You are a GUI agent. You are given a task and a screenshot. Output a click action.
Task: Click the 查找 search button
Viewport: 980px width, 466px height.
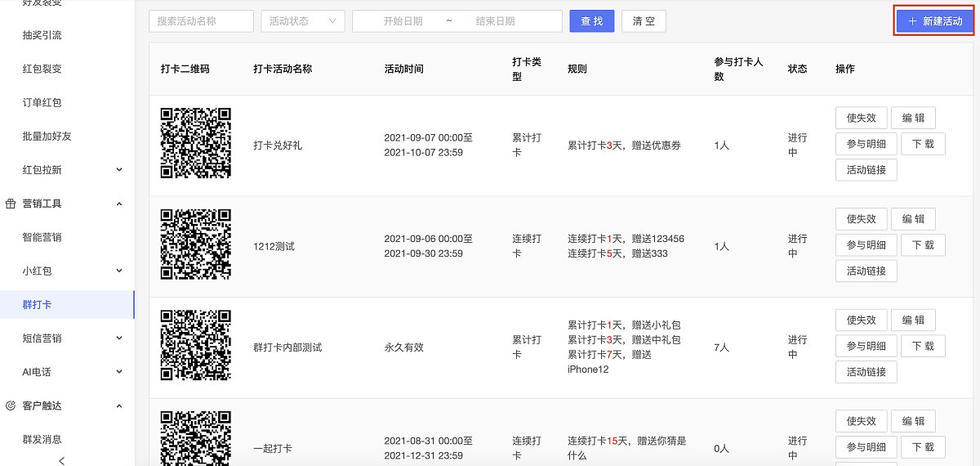pyautogui.click(x=592, y=21)
